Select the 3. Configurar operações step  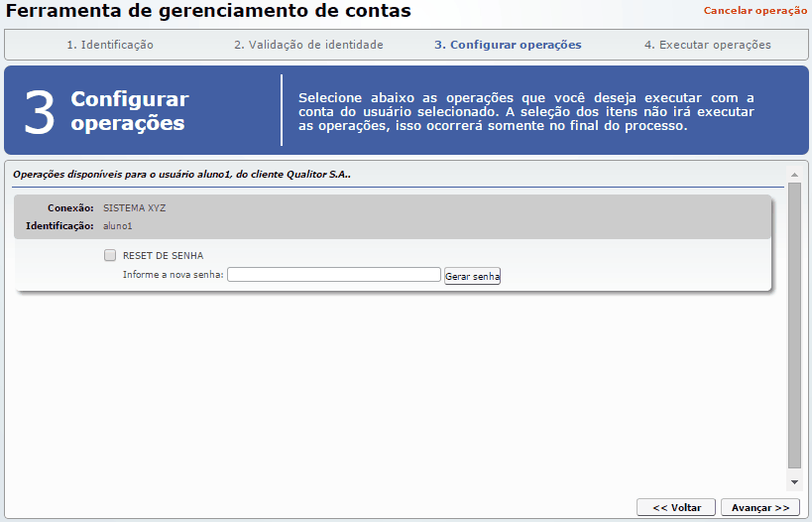(x=508, y=45)
